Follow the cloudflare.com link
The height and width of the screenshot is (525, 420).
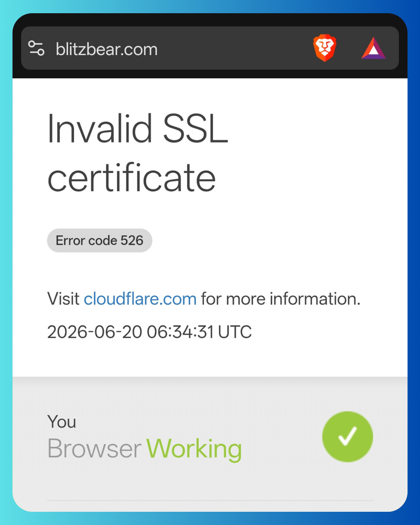(140, 299)
